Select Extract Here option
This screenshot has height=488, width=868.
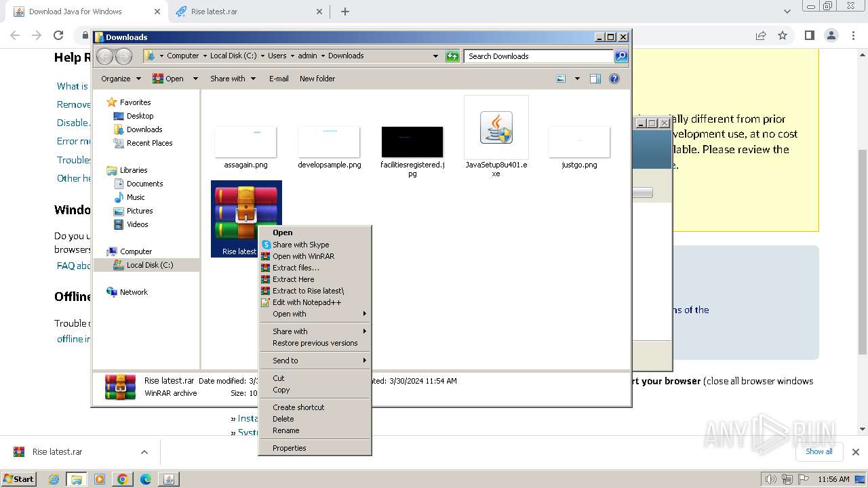(x=315, y=279)
